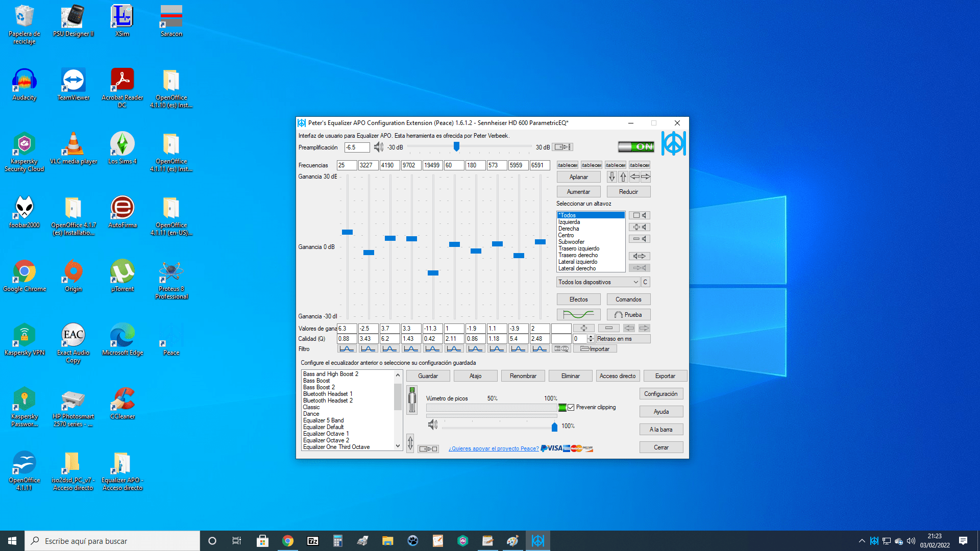Click the large Peace logo in window corner
This screenshot has width=980, height=551.
[x=674, y=144]
